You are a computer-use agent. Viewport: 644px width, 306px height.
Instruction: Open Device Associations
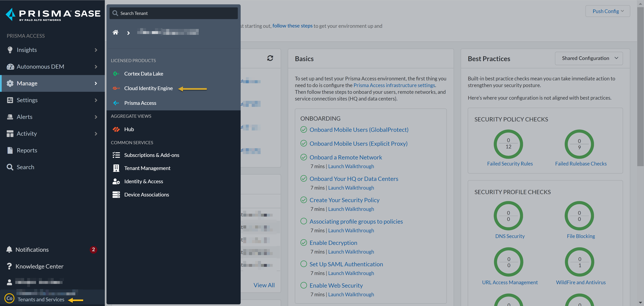[147, 194]
